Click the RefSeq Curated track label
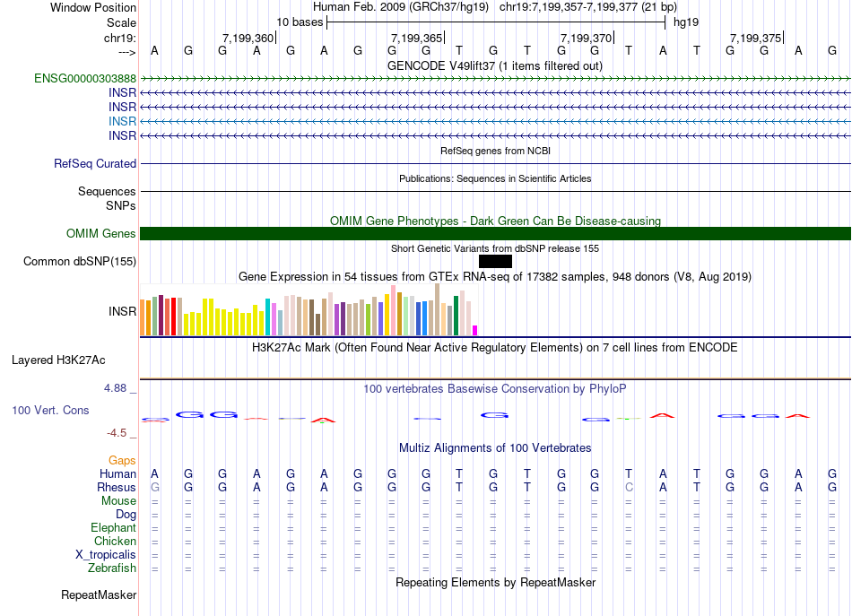The height and width of the screenshot is (616, 852). [x=95, y=164]
